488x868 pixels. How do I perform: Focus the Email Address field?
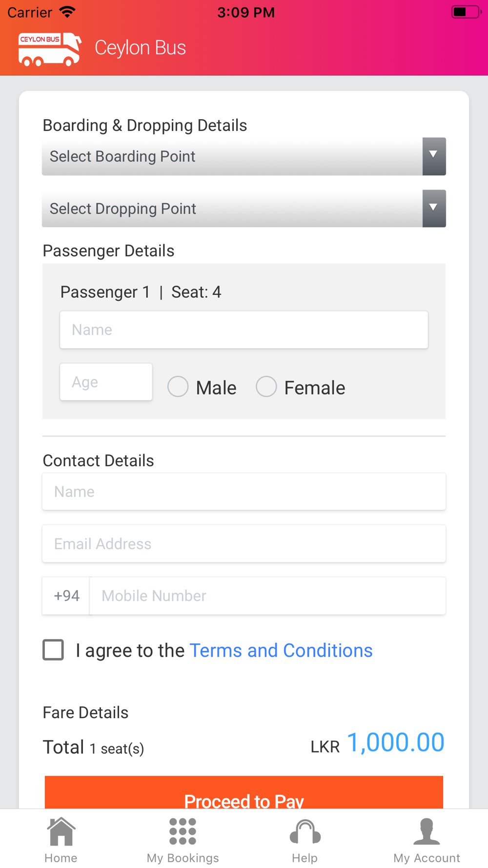(244, 543)
